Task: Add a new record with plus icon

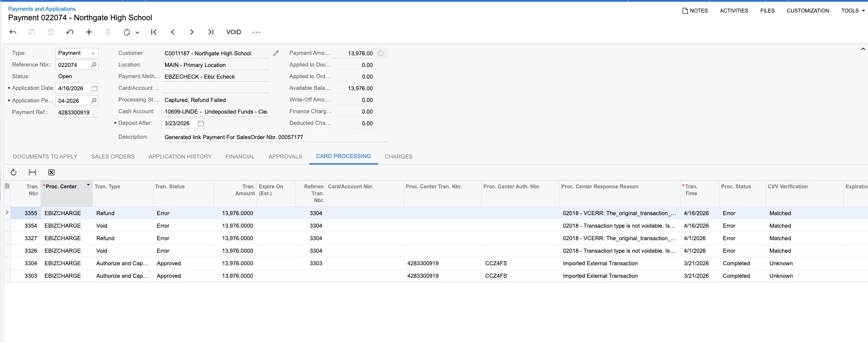Action: [89, 32]
